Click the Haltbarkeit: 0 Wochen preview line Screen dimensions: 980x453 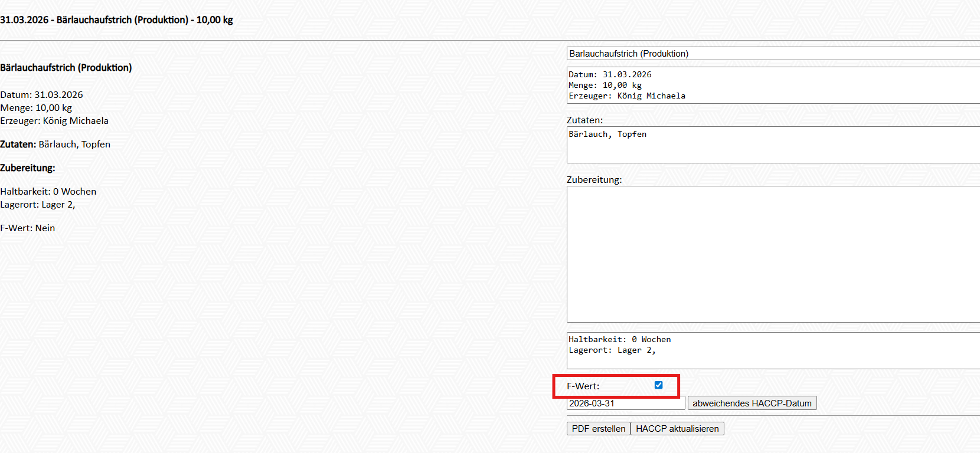(x=48, y=192)
